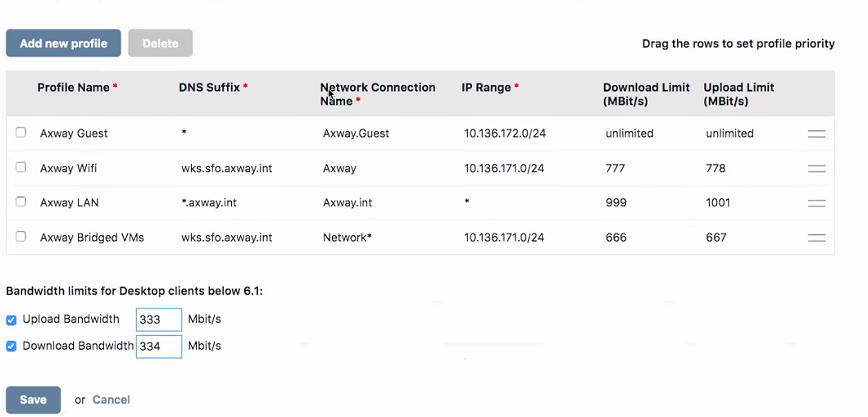Click the greyed Delete button
This screenshot has width=868, height=417.
coord(161,43)
